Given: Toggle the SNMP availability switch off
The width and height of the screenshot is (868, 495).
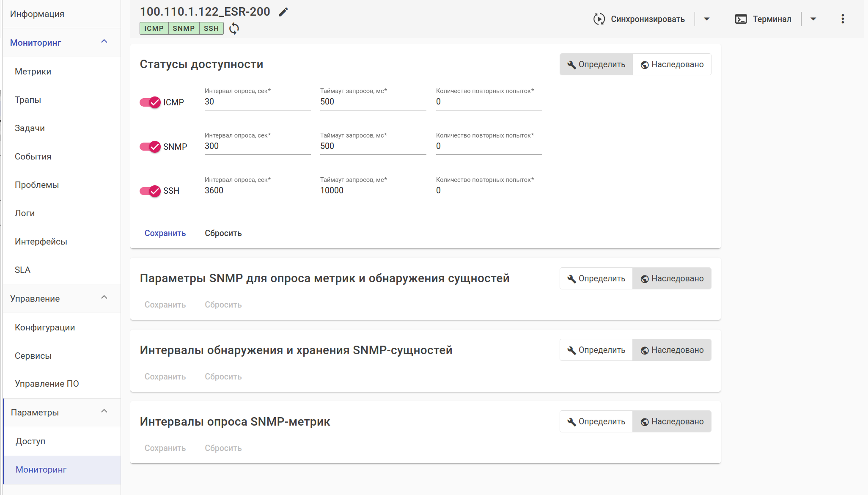Looking at the screenshot, I should point(150,147).
